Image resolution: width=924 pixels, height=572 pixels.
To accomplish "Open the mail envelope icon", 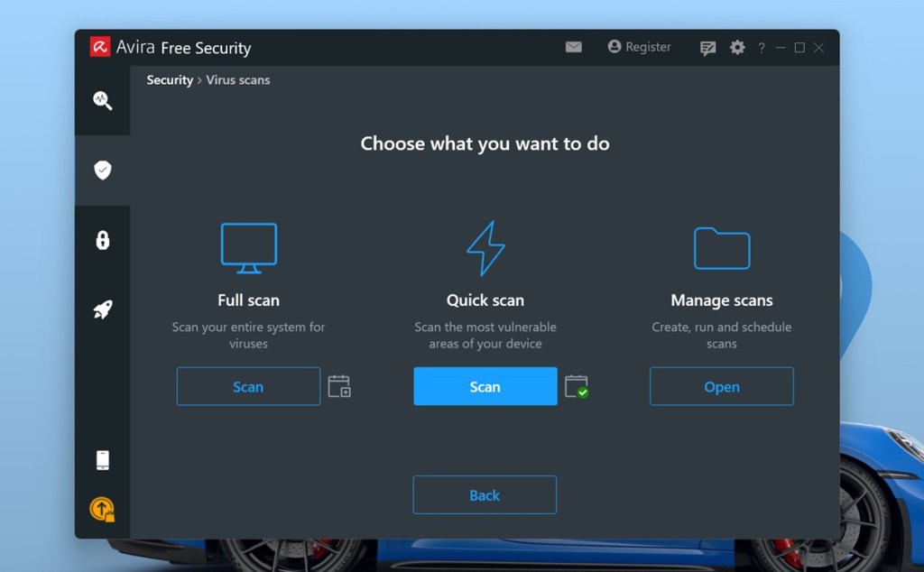I will 573,47.
